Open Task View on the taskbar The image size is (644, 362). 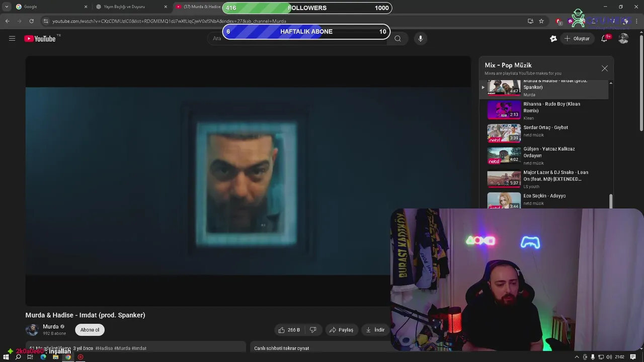click(30, 357)
